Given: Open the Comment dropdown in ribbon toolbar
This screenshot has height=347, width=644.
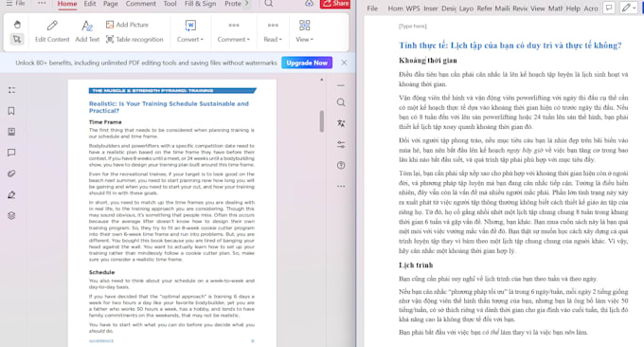Looking at the screenshot, I should 234,31.
